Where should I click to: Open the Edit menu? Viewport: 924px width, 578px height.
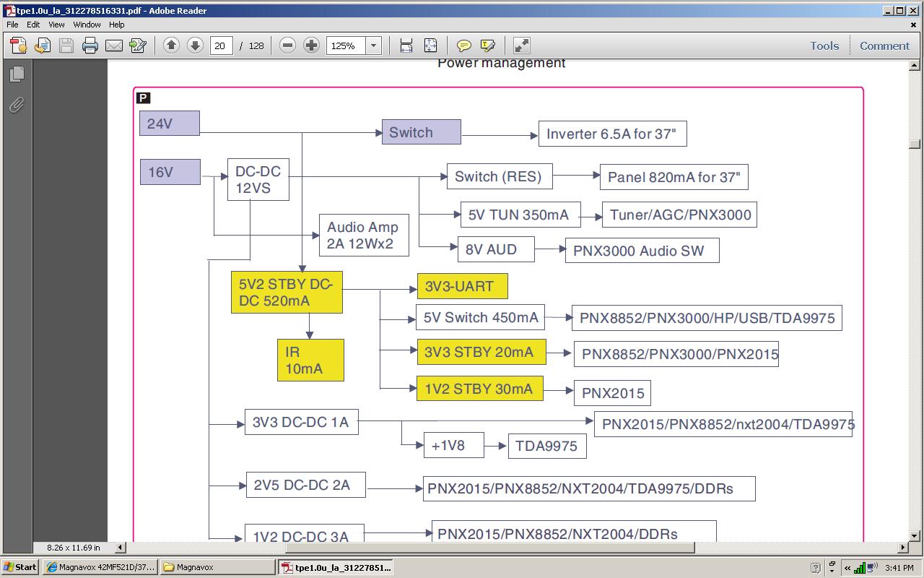click(33, 25)
